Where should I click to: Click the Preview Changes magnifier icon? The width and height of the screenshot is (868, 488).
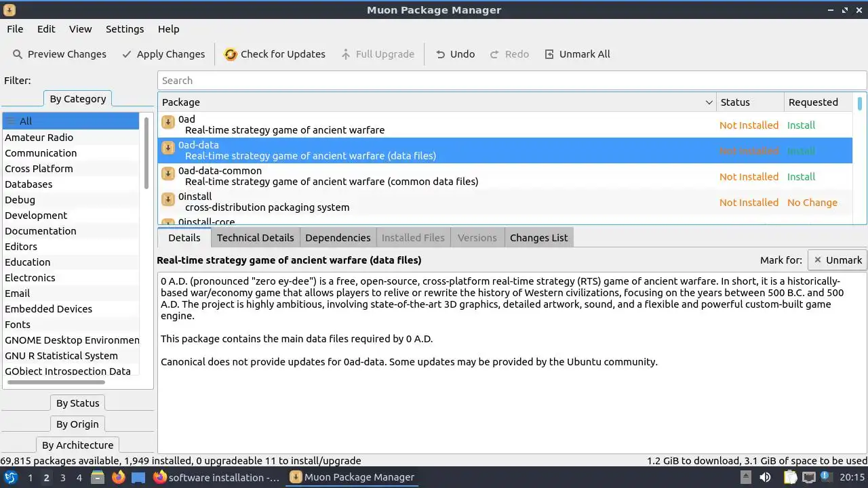click(18, 54)
